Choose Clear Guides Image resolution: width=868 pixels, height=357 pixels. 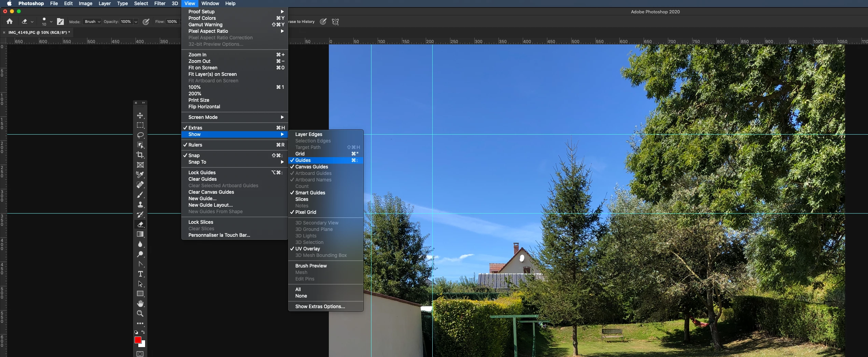point(235,179)
